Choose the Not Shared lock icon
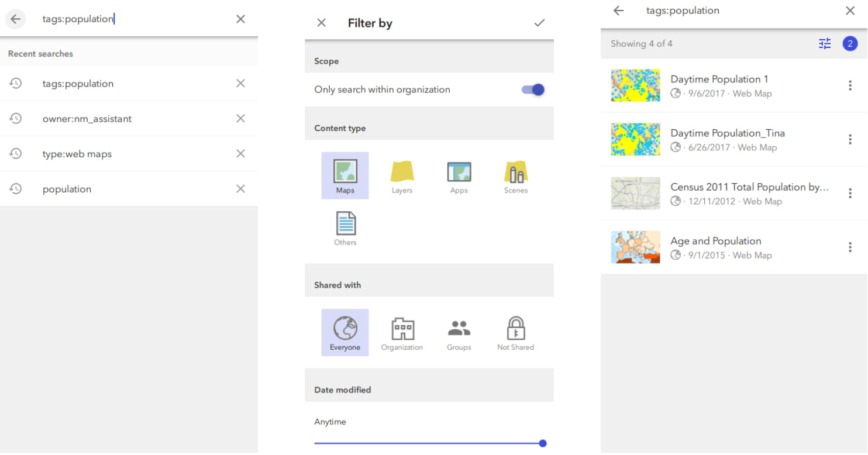Viewport: 868px width, 455px height. click(x=515, y=329)
